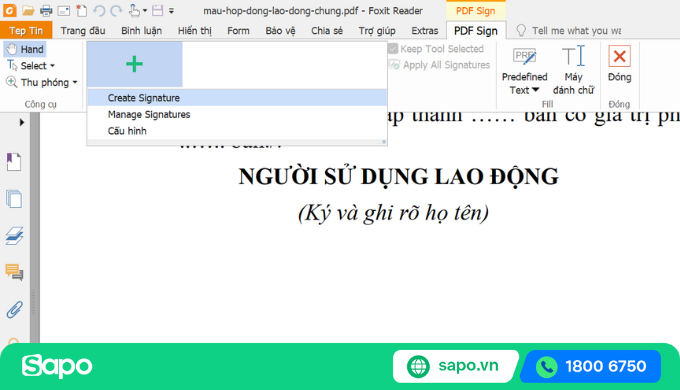This screenshot has height=390, width=680.
Task: Click the Predefined Text icon
Action: 524,56
